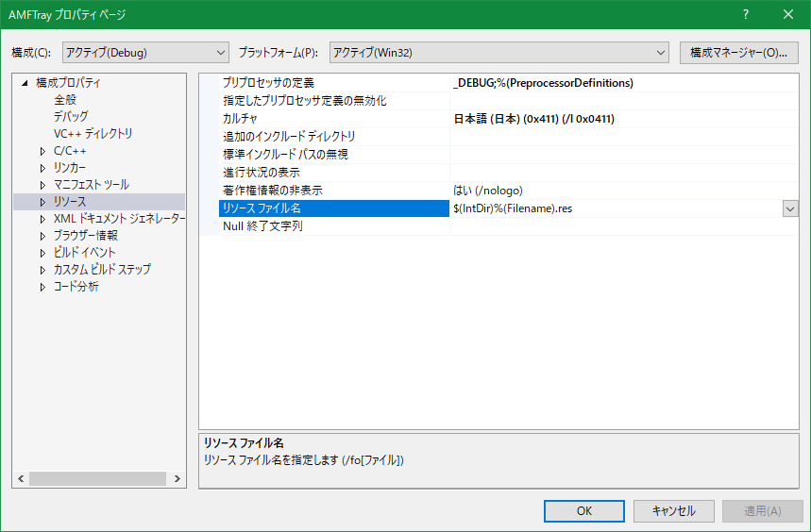Select コード分析 in the tree
The width and height of the screenshot is (811, 532).
point(76,287)
